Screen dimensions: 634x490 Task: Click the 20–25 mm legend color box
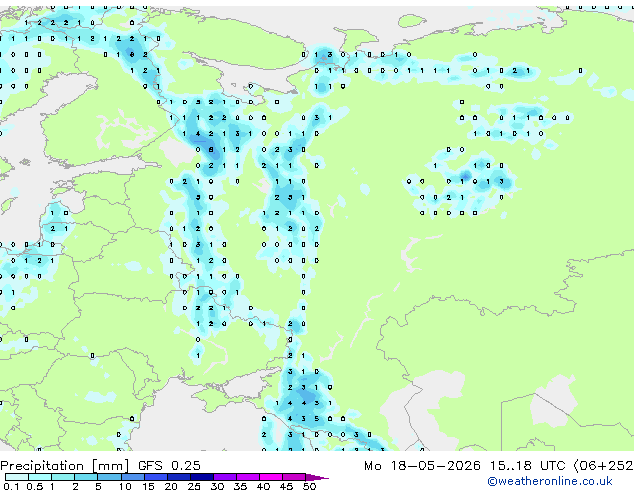click(179, 477)
